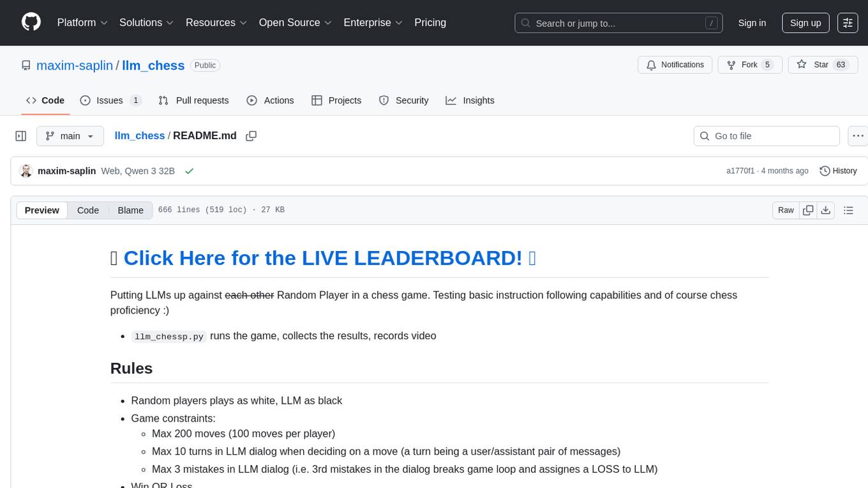
Task: Open the main branch selector dropdown
Action: (x=70, y=136)
